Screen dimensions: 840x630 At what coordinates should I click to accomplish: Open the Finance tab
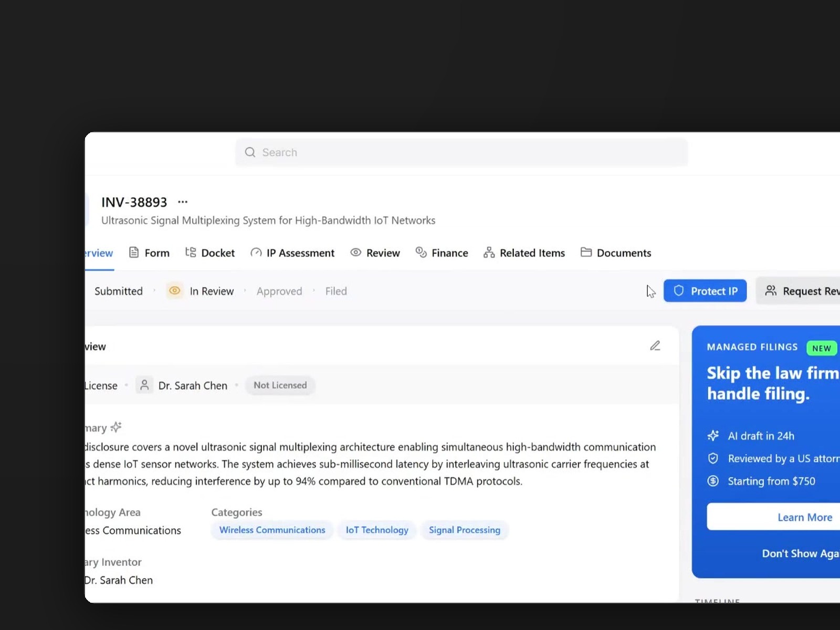click(442, 253)
